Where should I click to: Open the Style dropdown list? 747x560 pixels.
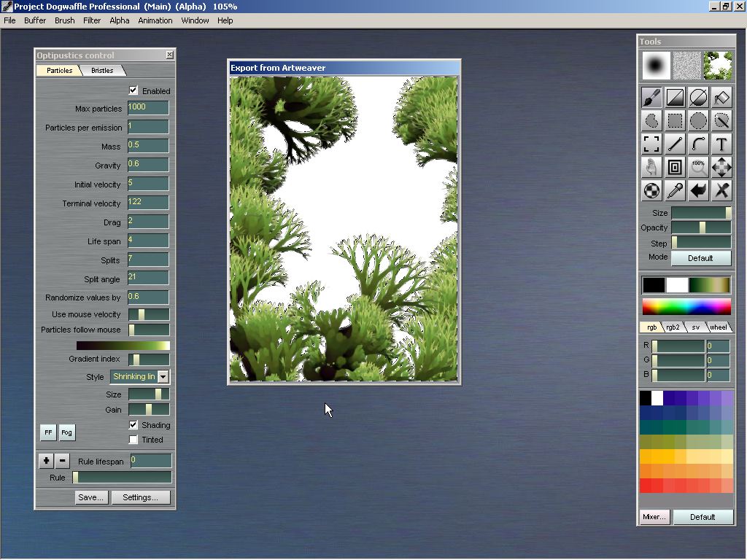pos(163,377)
